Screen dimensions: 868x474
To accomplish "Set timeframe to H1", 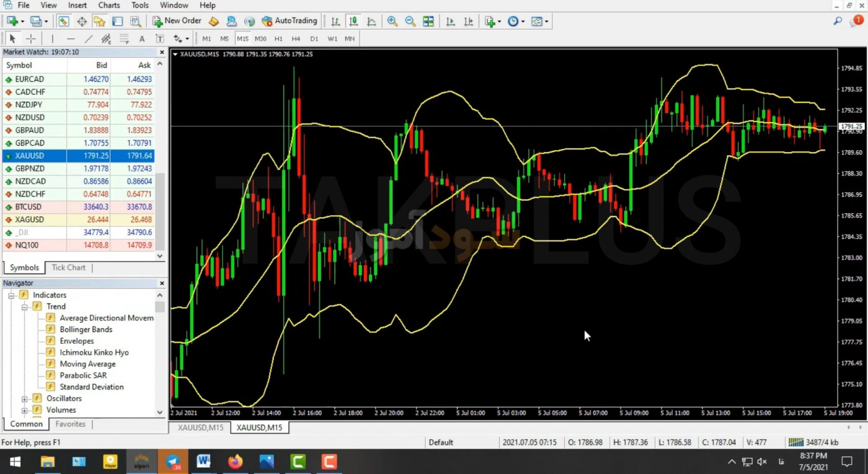I will point(278,38).
